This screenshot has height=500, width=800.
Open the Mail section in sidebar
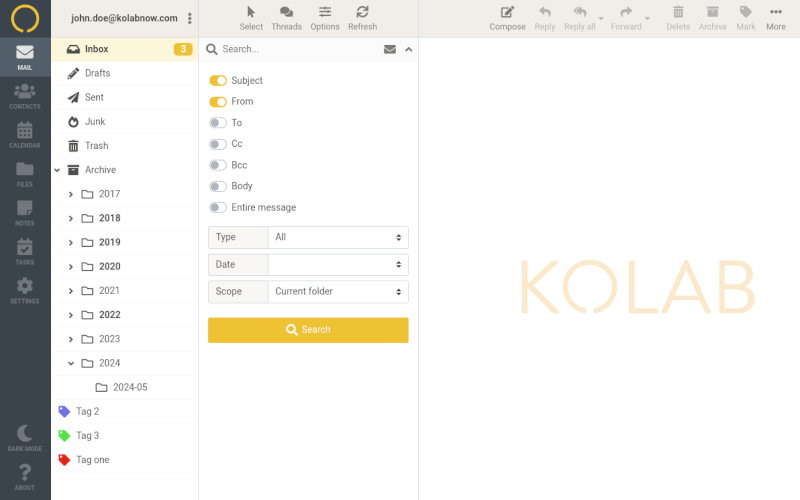(x=25, y=57)
